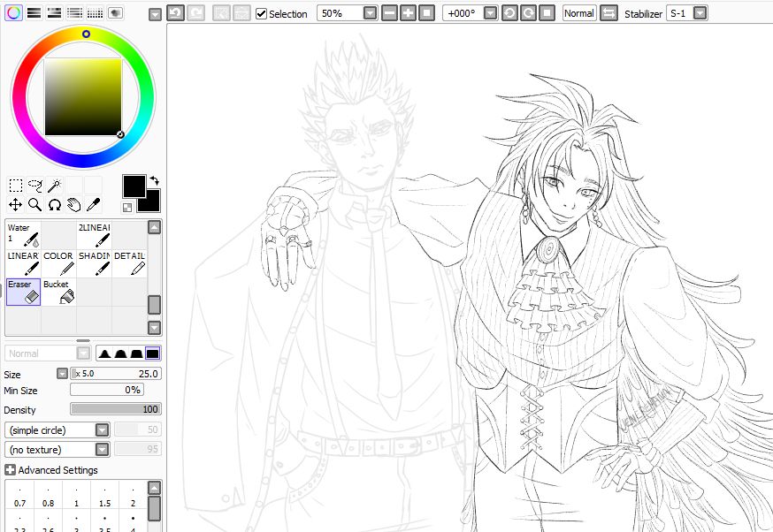Zoom in with the plus button
773x532 pixels.
pos(409,13)
